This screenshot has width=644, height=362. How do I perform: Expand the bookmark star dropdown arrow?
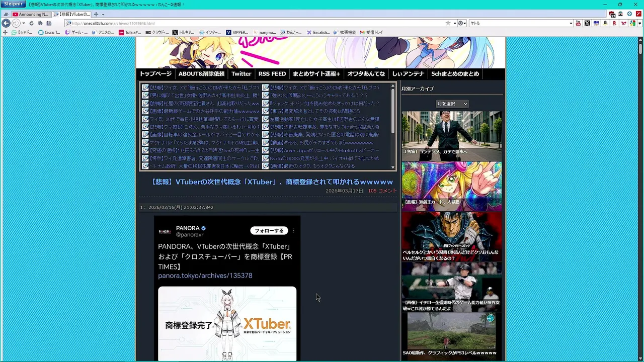click(455, 23)
